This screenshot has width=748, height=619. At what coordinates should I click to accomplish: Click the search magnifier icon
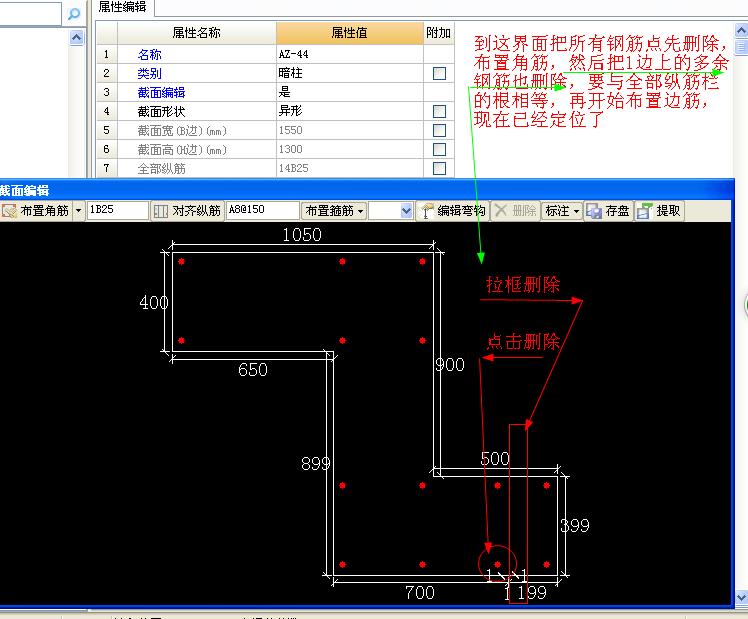click(x=74, y=14)
